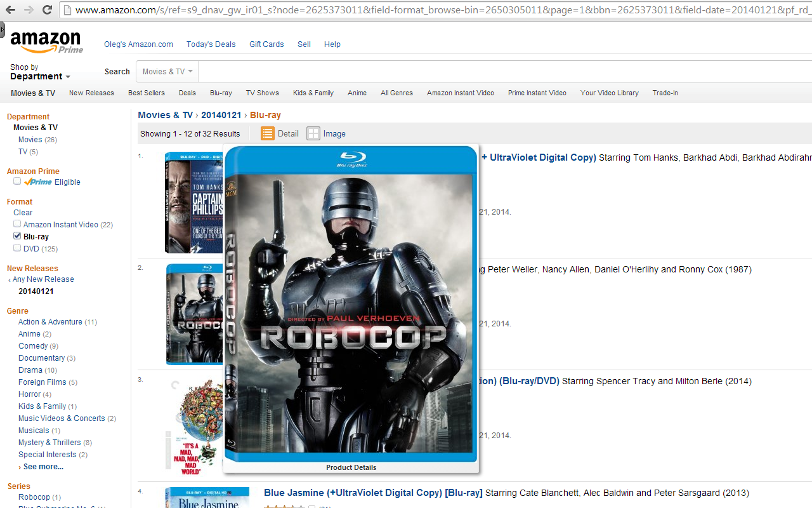
Task: Enable the Prime Eligible checkbox
Action: click(x=16, y=180)
